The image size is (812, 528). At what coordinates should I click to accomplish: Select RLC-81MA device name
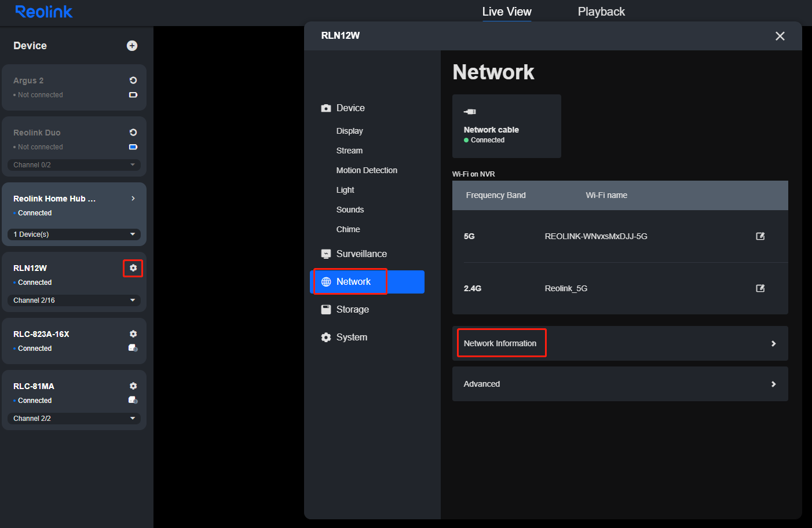34,386
